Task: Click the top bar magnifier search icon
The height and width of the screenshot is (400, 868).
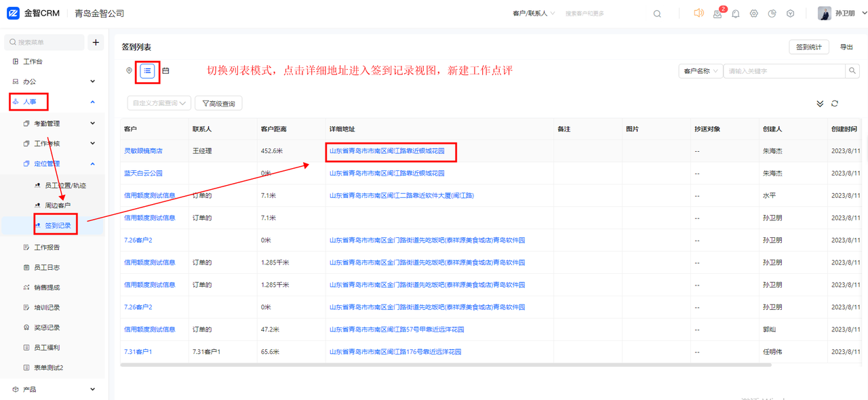Action: click(x=657, y=14)
